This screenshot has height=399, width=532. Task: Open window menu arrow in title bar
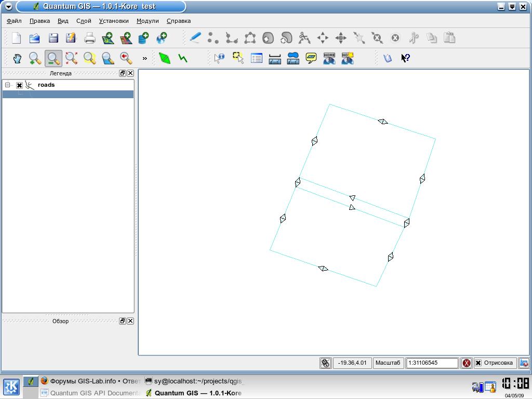[x=8, y=7]
